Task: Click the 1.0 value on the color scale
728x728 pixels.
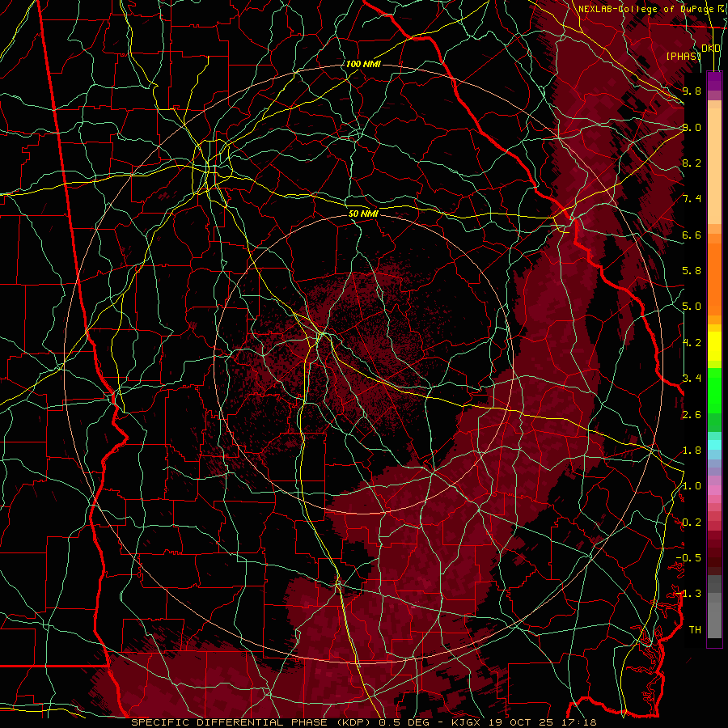Action: point(692,486)
